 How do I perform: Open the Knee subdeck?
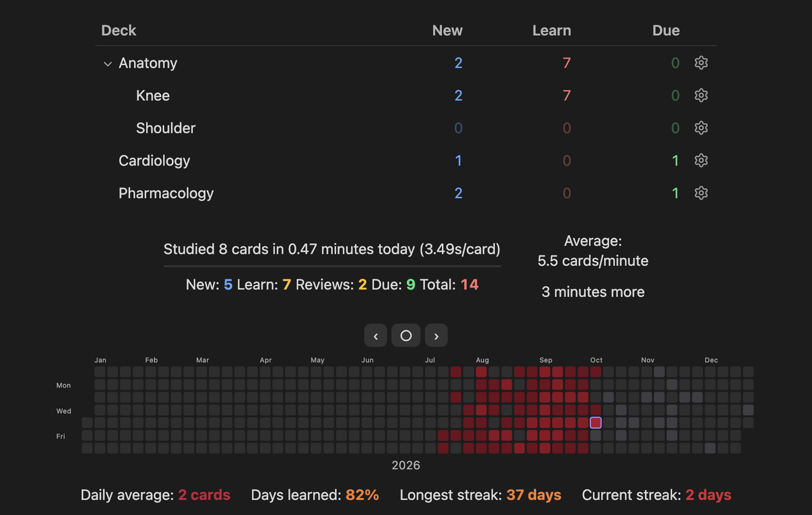pyautogui.click(x=153, y=95)
